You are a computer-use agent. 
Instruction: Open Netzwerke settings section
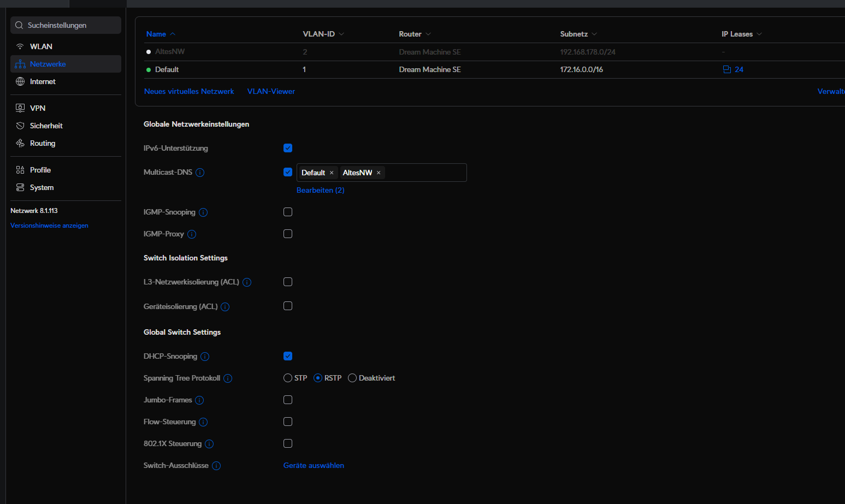tap(66, 64)
